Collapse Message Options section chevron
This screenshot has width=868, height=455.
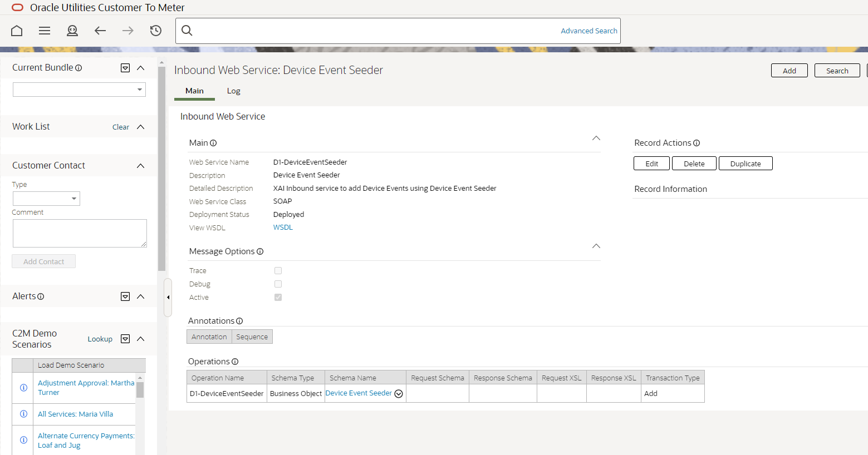[x=596, y=246]
